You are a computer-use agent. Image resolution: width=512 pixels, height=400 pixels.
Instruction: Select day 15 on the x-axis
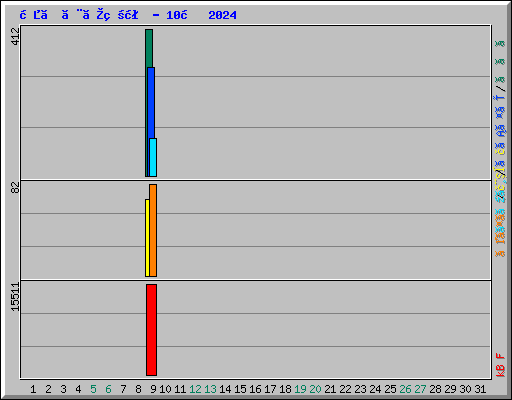[240, 389]
